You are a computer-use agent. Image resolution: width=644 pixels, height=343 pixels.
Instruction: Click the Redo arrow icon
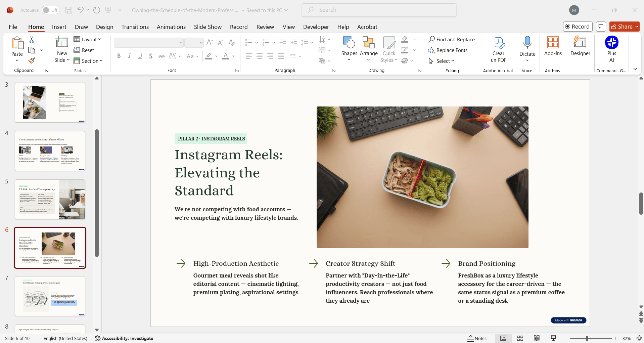point(97,10)
